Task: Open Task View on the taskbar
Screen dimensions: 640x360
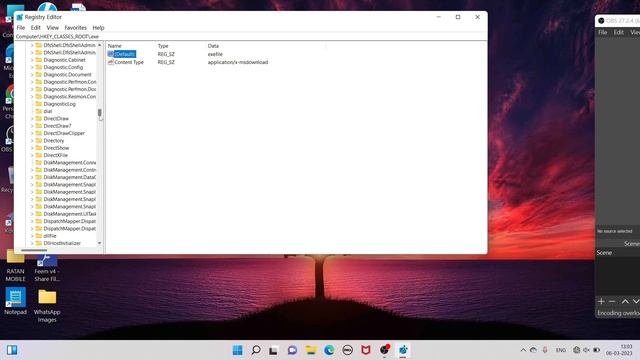Action: coord(273,350)
